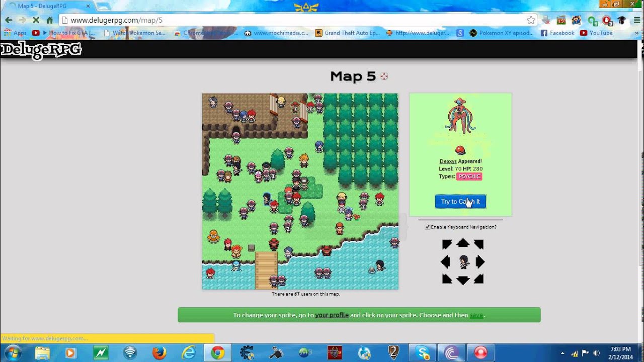Click the DelugeRPG logo
The width and height of the screenshot is (644, 362).
pyautogui.click(x=41, y=50)
